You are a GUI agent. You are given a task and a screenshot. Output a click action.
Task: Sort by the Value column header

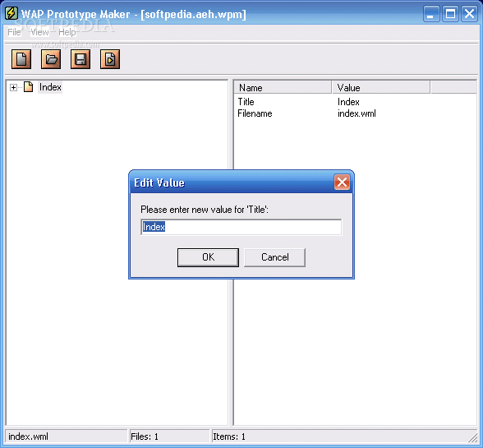381,88
